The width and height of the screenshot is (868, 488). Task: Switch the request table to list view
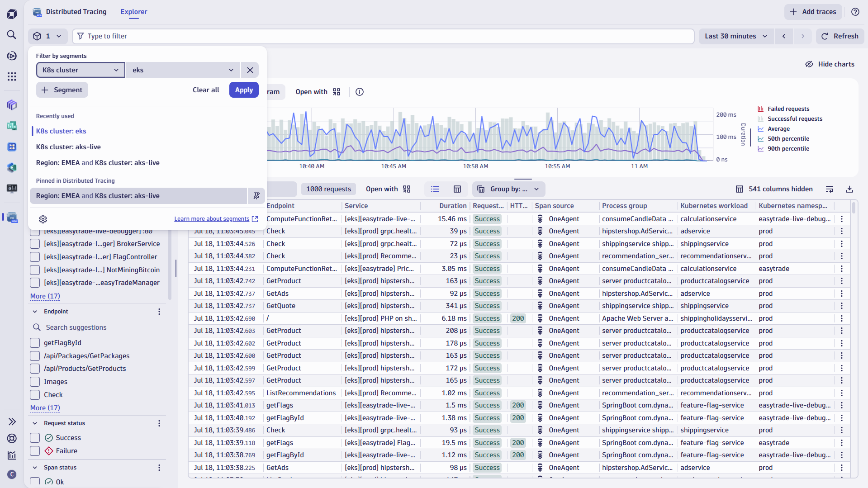click(435, 189)
